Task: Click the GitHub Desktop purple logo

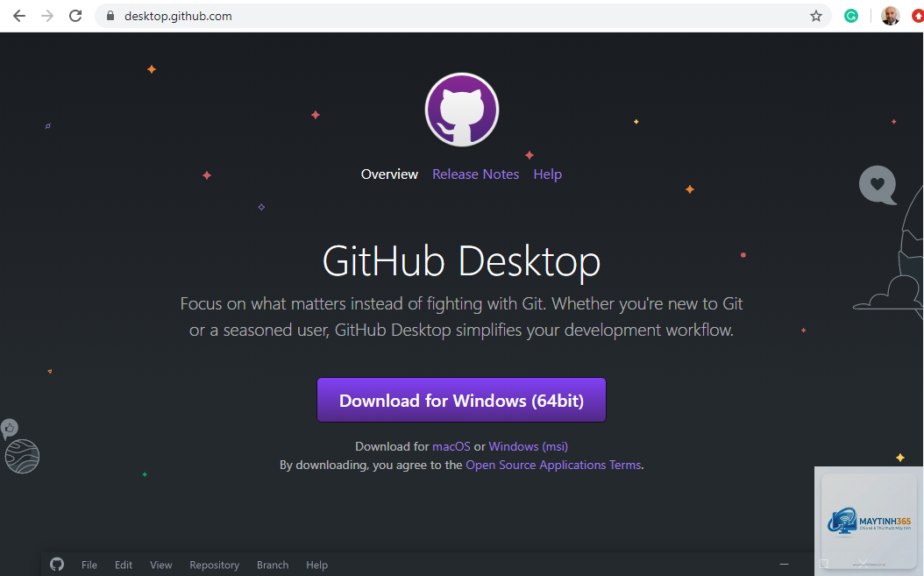Action: click(462, 110)
